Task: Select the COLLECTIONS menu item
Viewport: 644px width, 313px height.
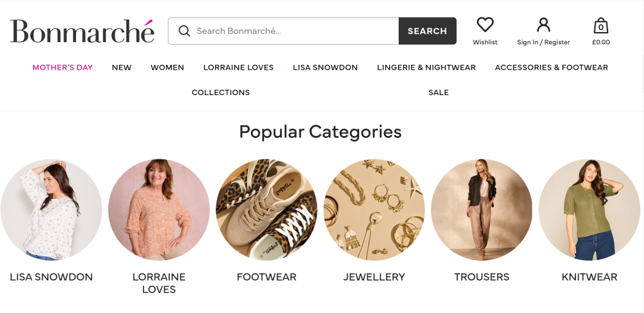Action: click(221, 93)
